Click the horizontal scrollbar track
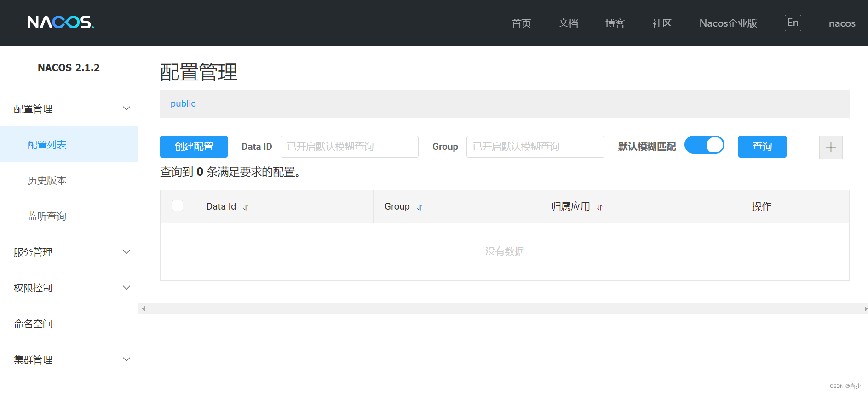This screenshot has width=868, height=393. coord(504,308)
